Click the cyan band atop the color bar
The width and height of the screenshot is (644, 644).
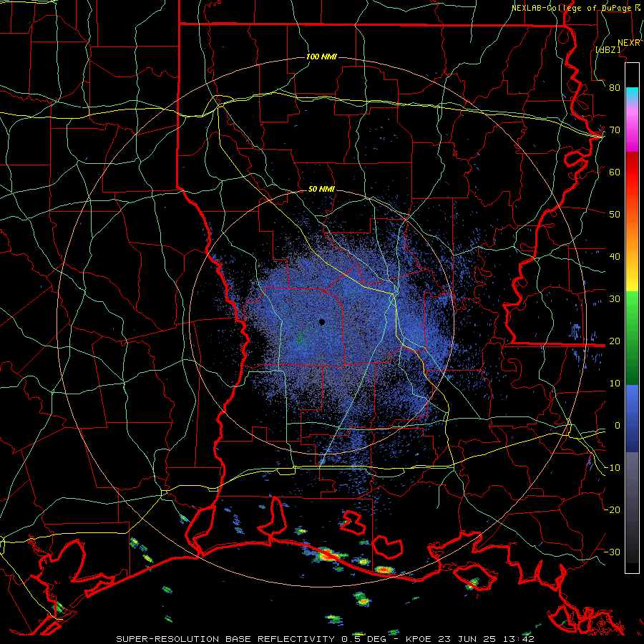click(x=632, y=93)
